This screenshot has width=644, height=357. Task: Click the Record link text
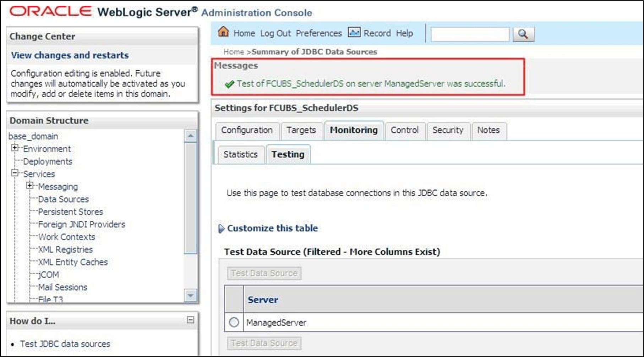pos(377,33)
